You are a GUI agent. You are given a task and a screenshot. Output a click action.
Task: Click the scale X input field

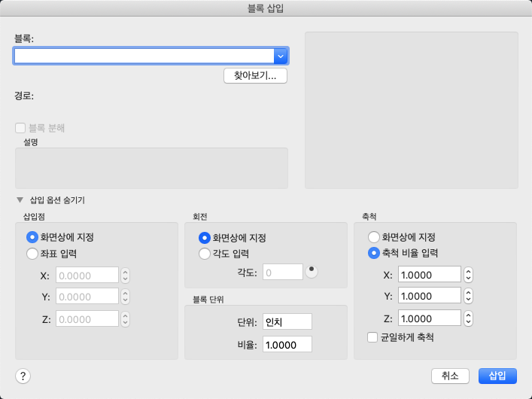click(430, 275)
